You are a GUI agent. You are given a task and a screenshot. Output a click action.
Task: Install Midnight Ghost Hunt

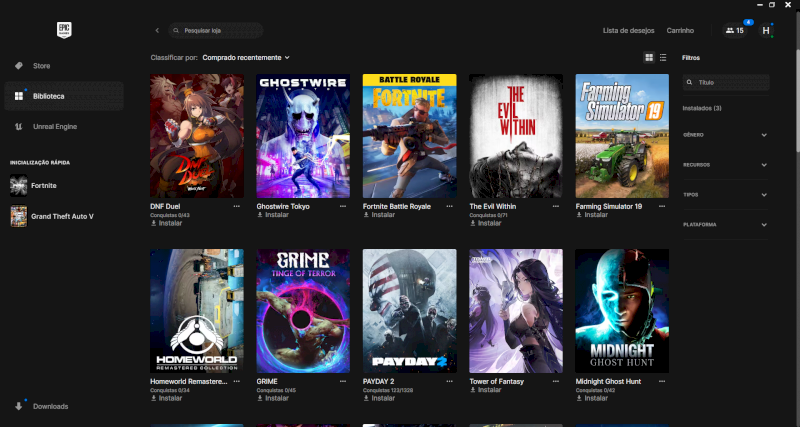592,398
